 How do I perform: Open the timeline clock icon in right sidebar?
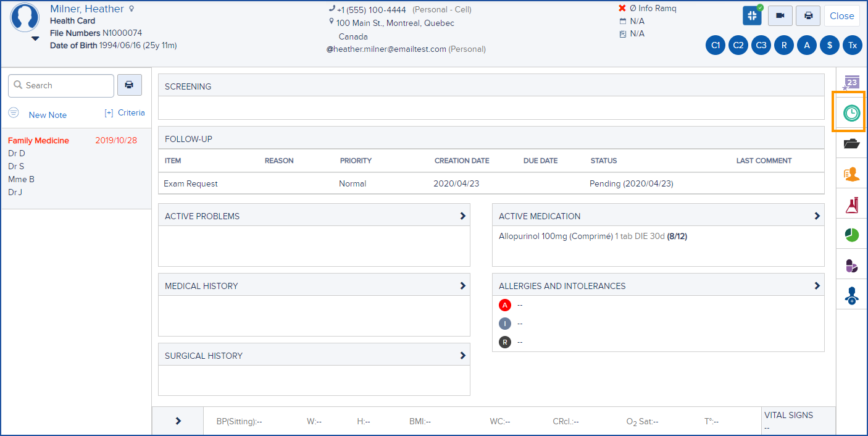click(851, 112)
